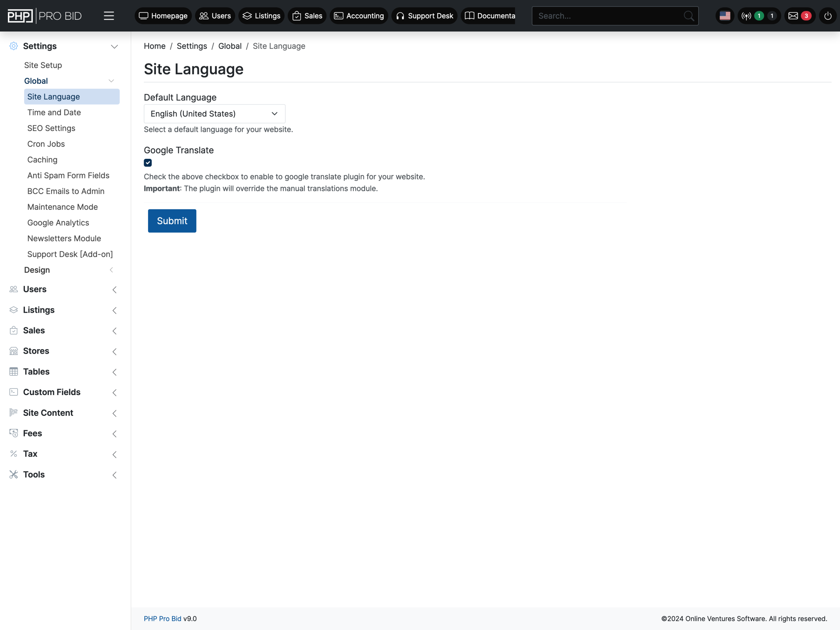Click the search magnifier icon
The width and height of the screenshot is (840, 630).
click(688, 16)
